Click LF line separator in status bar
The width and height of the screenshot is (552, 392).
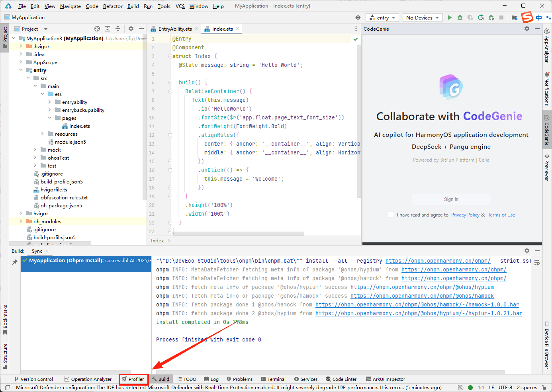pyautogui.click(x=491, y=387)
